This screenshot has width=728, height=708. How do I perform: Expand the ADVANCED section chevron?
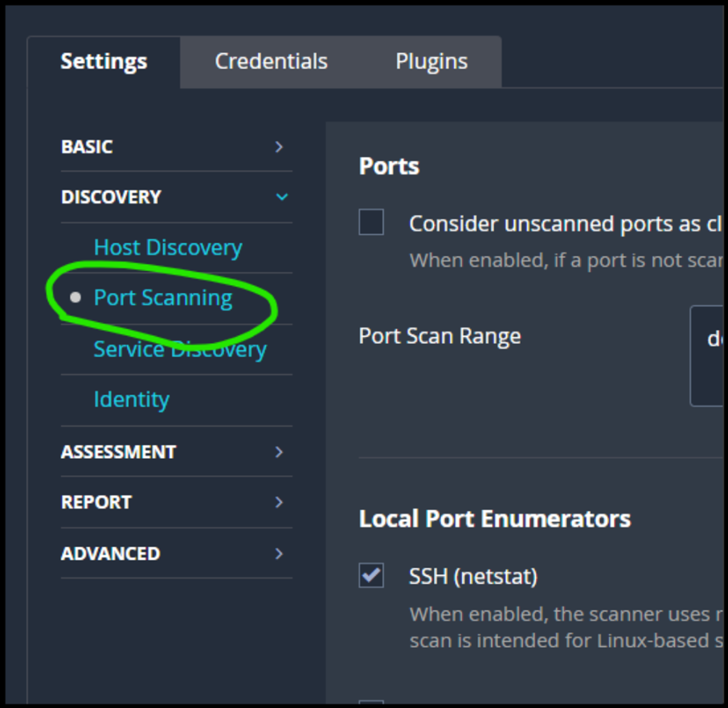[x=279, y=553]
